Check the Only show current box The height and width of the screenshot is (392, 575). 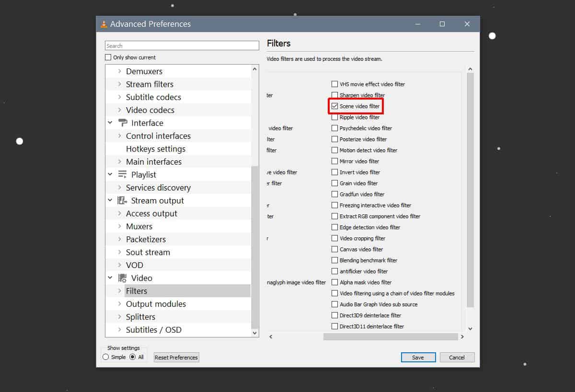pos(107,57)
